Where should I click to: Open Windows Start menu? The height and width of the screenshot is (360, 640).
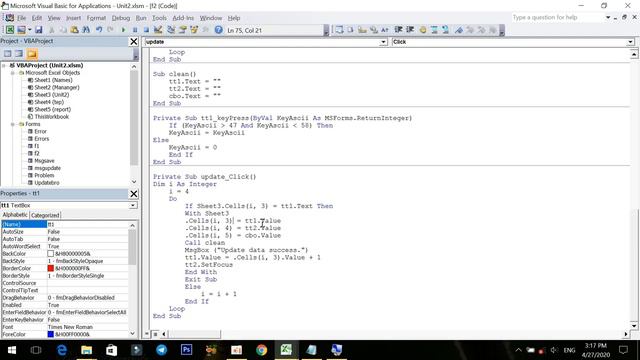[x=12, y=350]
